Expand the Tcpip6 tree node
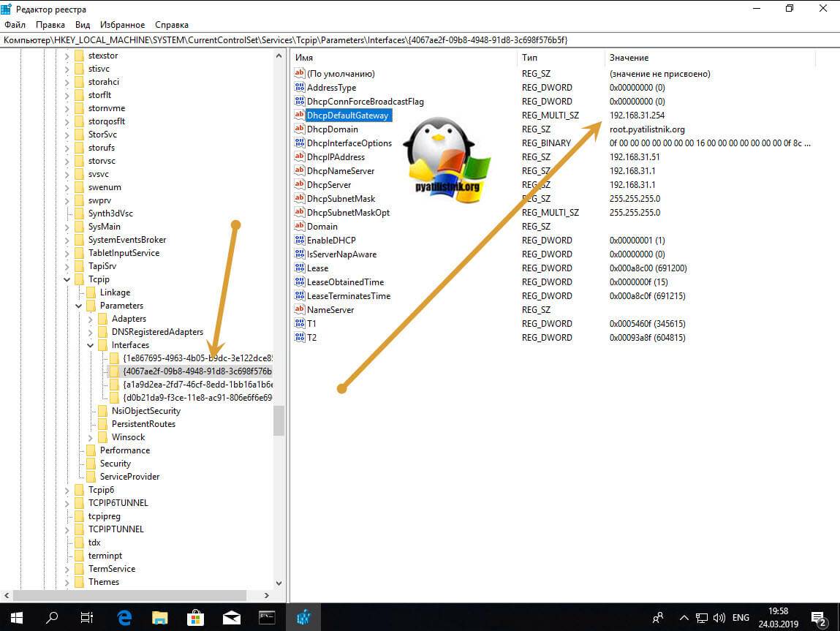This screenshot has width=840, height=631. (67, 490)
